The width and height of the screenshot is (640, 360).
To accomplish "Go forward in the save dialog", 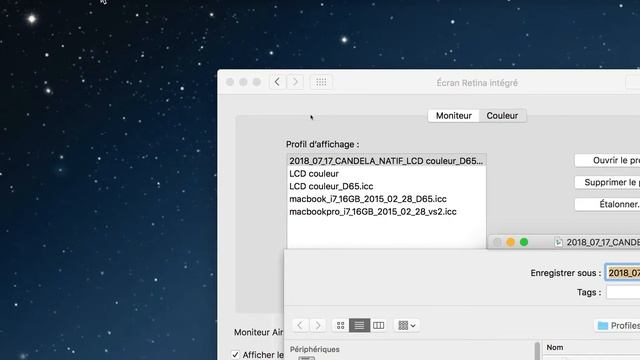I will 318,325.
